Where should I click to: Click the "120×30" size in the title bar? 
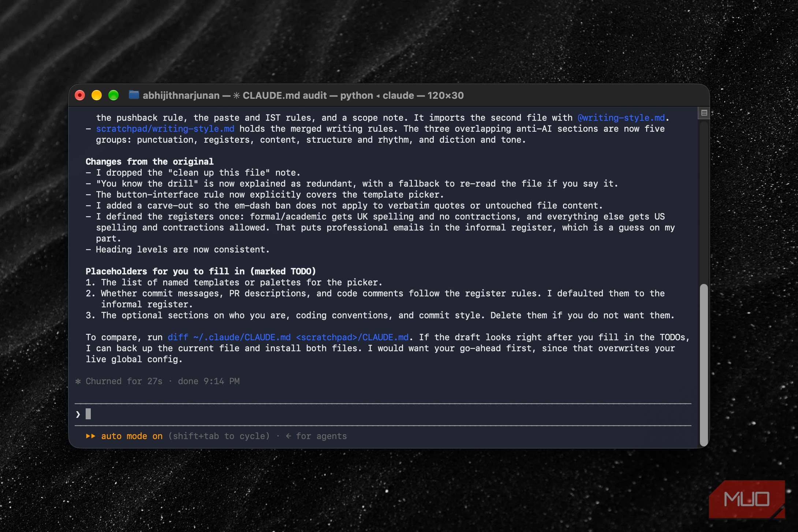[x=445, y=95]
